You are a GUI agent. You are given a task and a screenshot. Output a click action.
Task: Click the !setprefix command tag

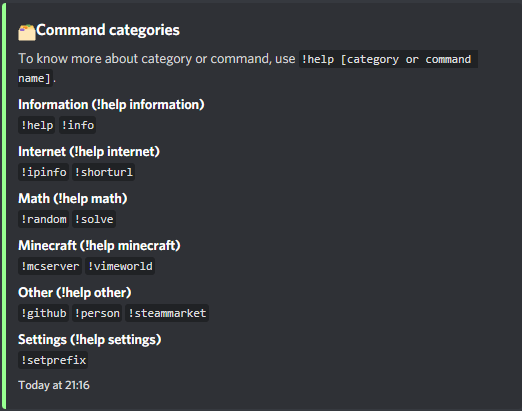(x=53, y=360)
